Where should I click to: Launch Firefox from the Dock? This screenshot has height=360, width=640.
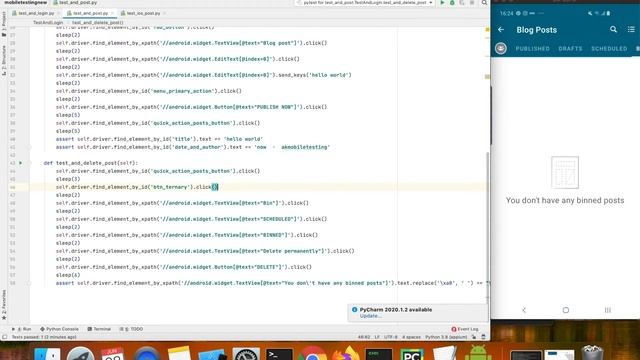345,353
